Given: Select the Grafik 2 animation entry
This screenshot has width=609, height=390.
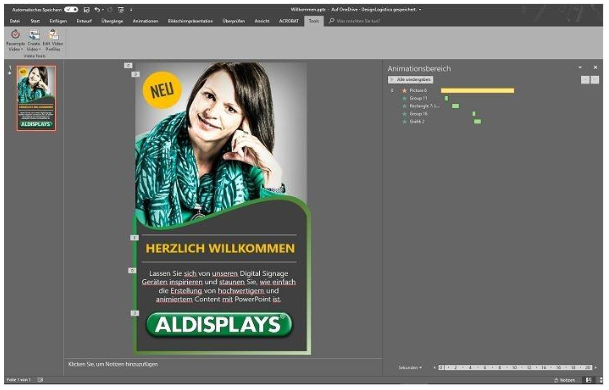Looking at the screenshot, I should pos(417,122).
